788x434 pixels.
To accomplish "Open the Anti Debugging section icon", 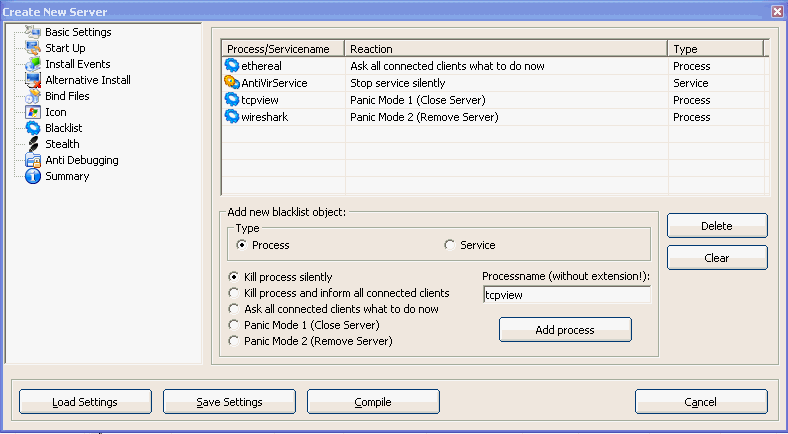I will (33, 160).
